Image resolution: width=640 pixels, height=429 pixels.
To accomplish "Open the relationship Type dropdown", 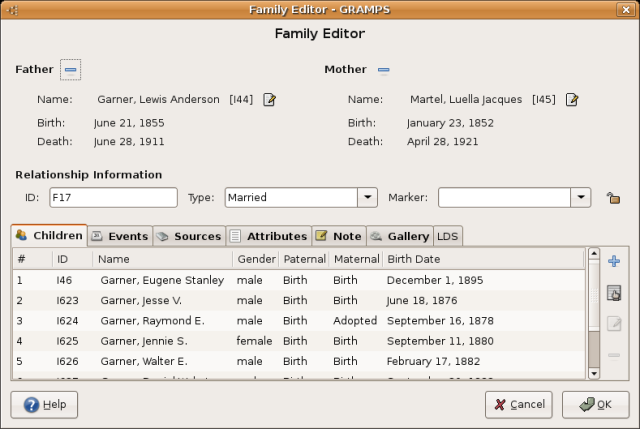I will (x=367, y=198).
